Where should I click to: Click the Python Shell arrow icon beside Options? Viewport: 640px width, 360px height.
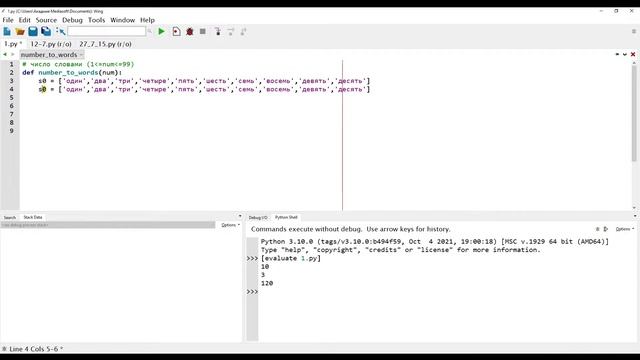(x=606, y=229)
